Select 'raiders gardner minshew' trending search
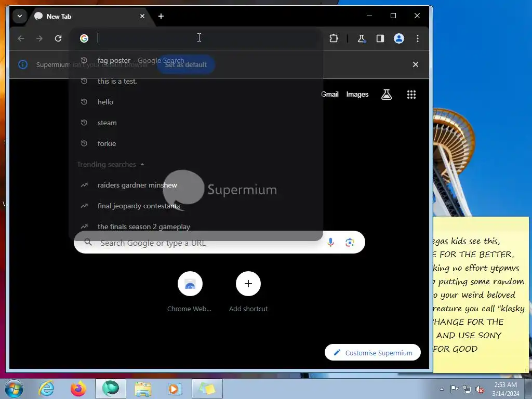Viewport: 532px width, 399px height. click(196, 185)
